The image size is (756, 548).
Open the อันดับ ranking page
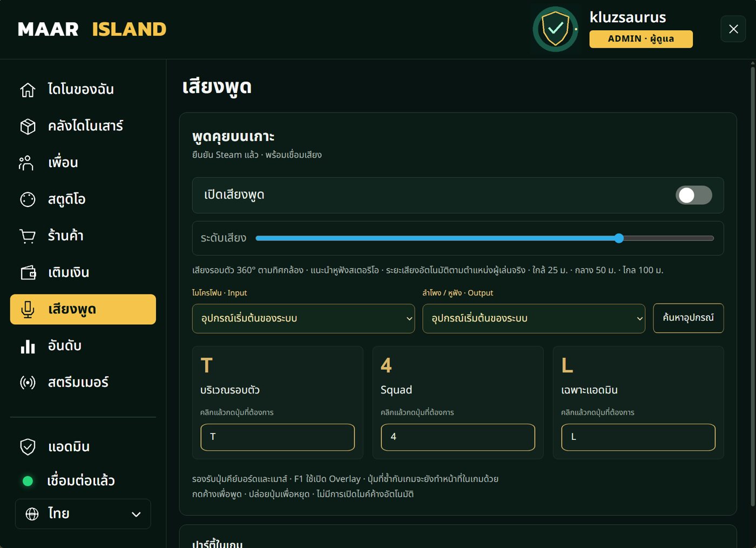[x=83, y=346]
